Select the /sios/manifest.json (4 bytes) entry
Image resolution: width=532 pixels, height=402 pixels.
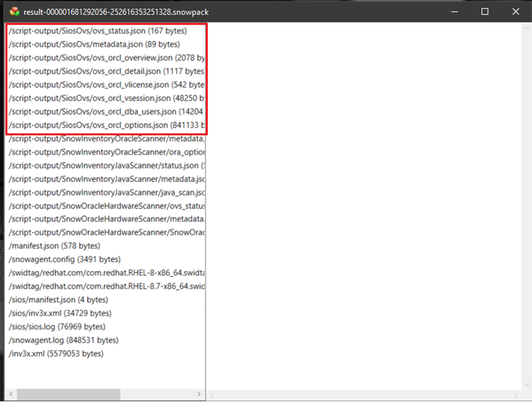58,300
